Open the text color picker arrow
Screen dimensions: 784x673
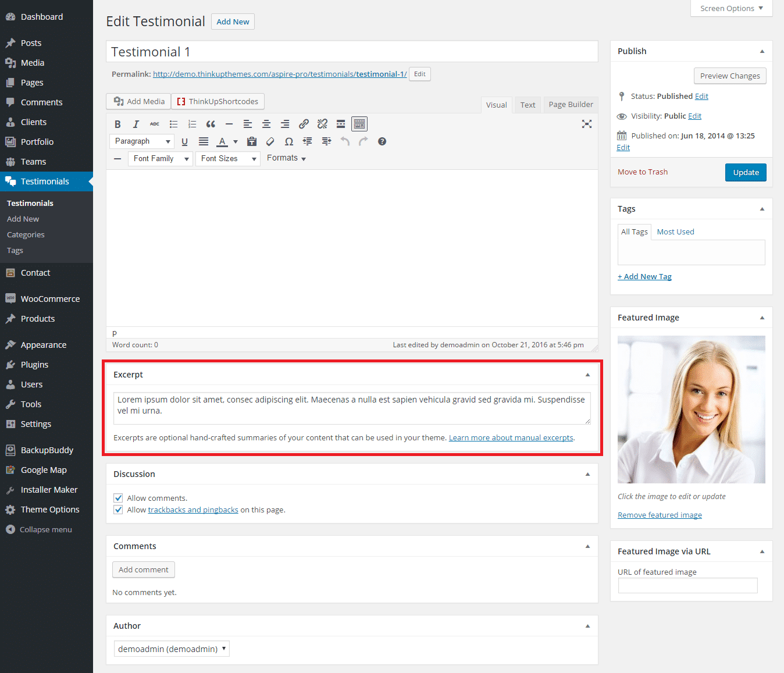[x=236, y=141]
